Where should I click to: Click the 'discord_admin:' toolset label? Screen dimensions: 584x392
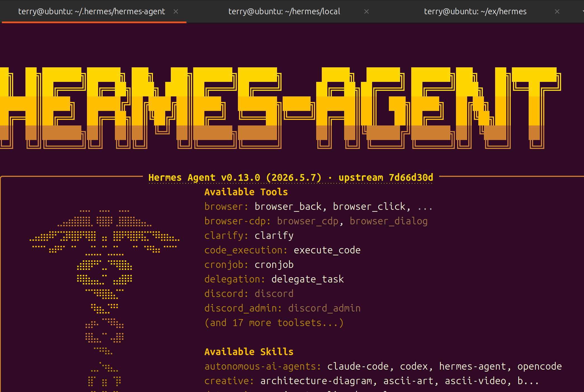[243, 308]
